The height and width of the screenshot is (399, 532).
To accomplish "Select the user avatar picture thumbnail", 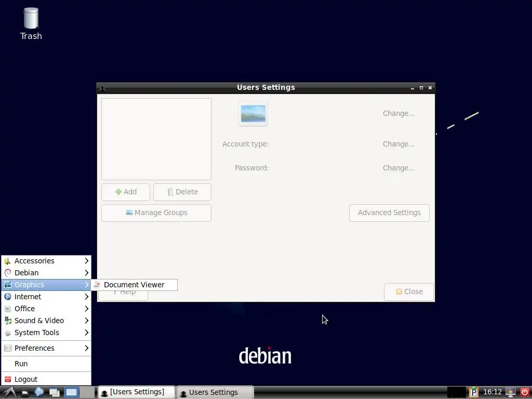I will click(253, 114).
